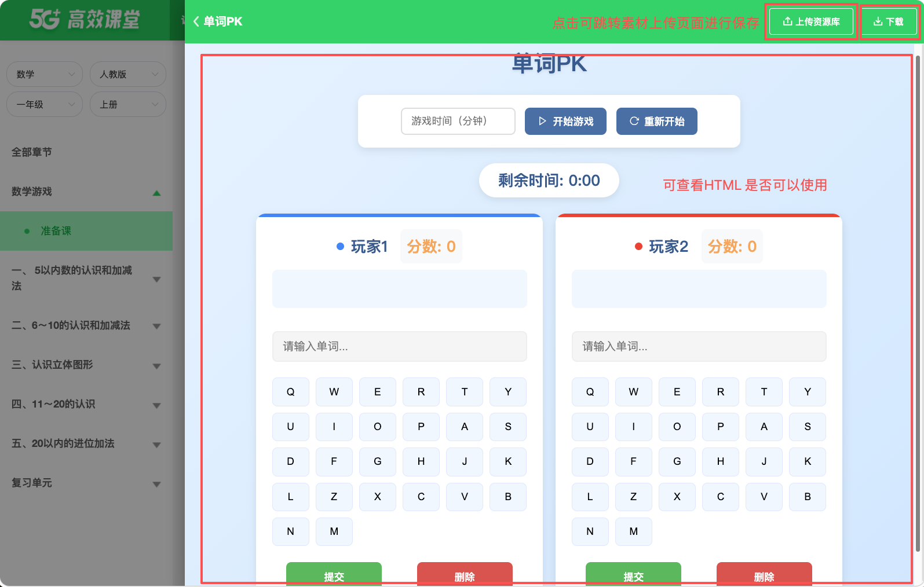924x587 pixels.
Task: Tap the E key on 玩家1's keyboard
Action: 378,392
